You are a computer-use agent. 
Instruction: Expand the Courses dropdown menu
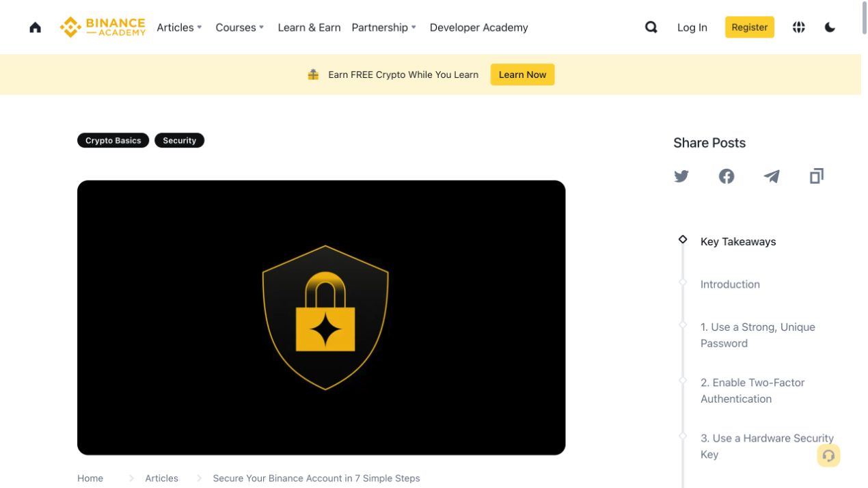coord(239,27)
